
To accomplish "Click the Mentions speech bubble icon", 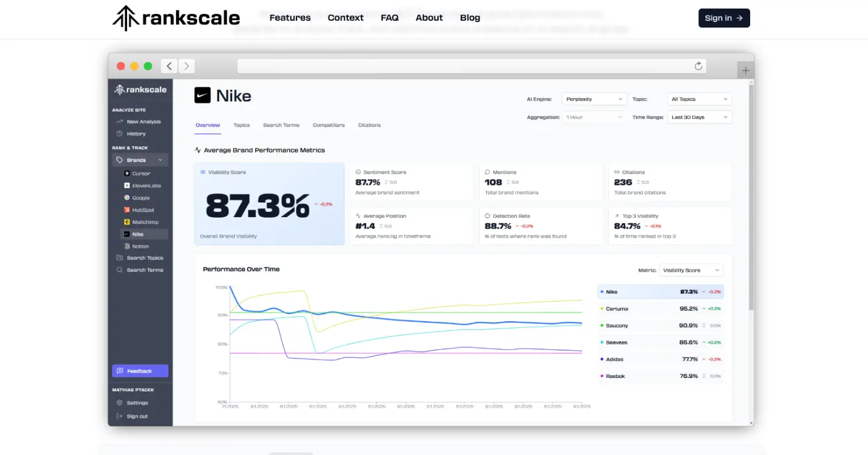I will 487,172.
